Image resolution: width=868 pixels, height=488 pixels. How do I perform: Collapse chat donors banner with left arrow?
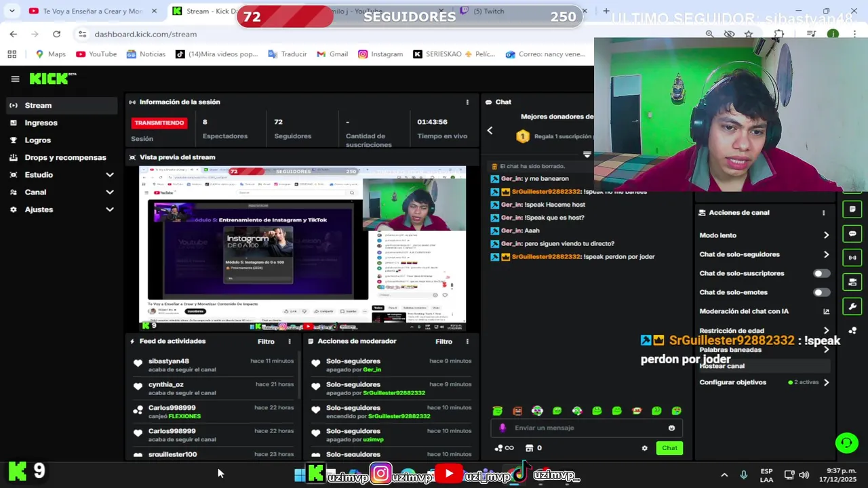[x=490, y=130]
